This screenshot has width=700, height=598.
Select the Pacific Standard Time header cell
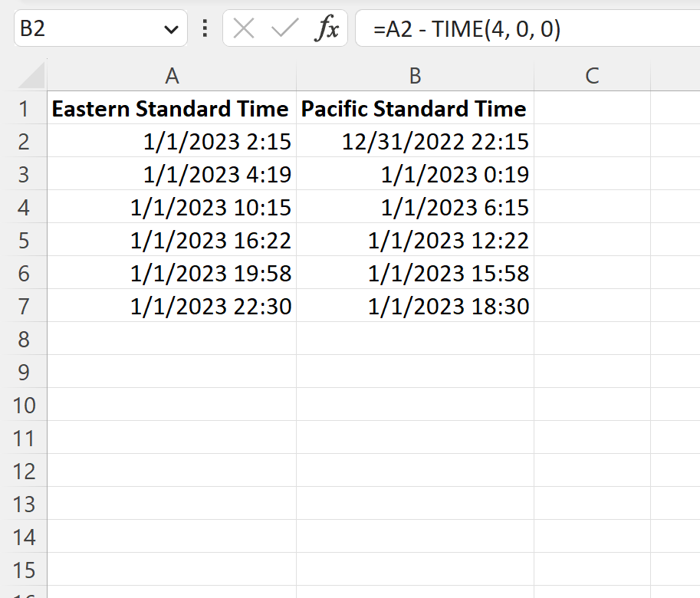point(414,108)
